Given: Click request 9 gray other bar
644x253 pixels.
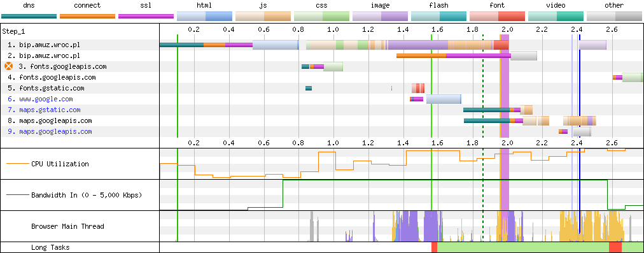Looking at the screenshot, I should tap(582, 132).
